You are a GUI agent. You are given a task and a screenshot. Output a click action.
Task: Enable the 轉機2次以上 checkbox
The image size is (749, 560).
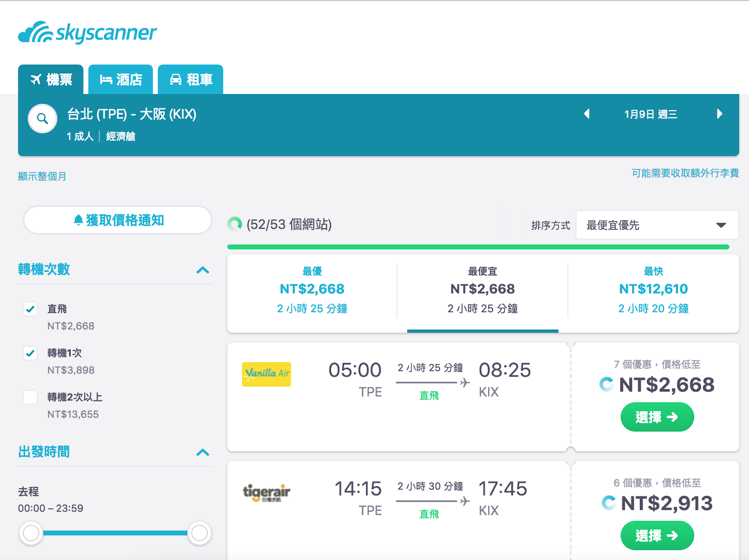coord(30,397)
